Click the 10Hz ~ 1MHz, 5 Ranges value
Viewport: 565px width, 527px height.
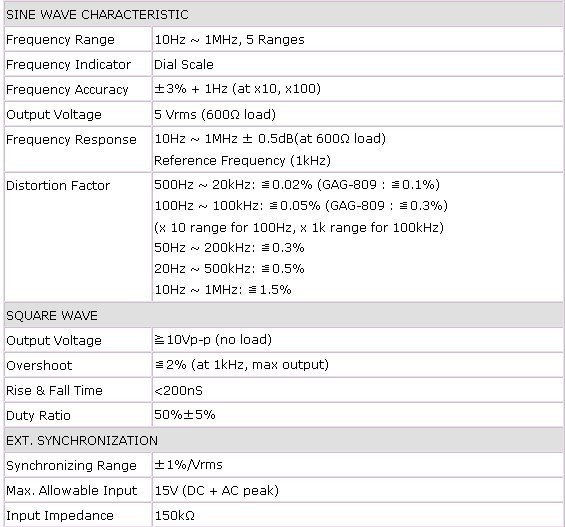click(x=230, y=39)
